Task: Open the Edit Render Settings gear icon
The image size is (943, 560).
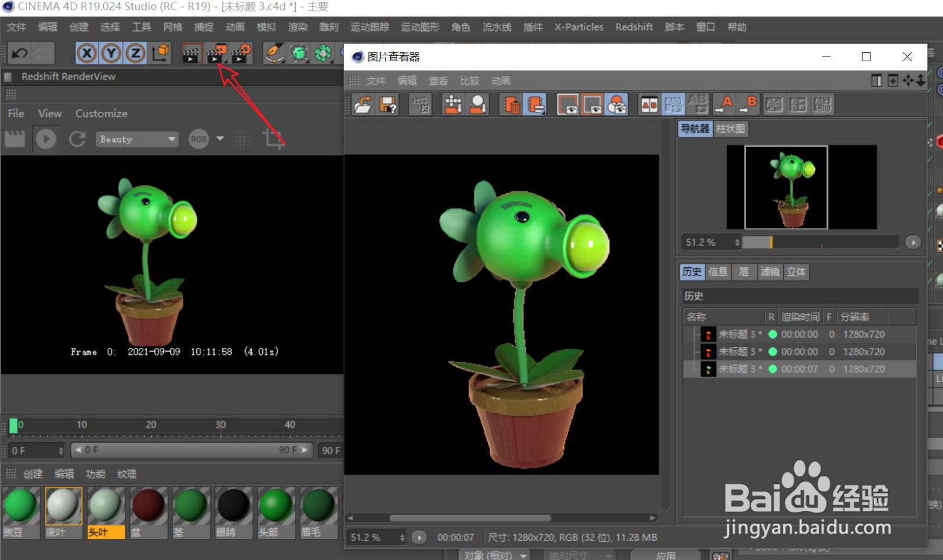Action: [x=241, y=54]
